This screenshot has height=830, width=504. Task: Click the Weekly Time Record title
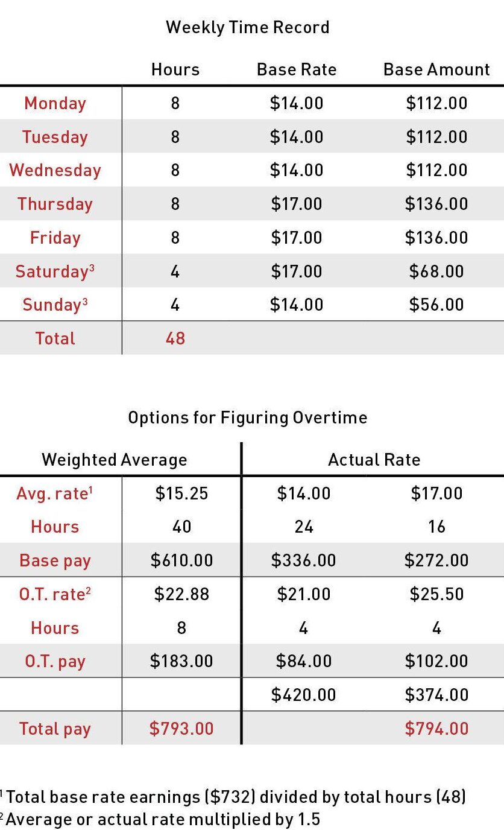[247, 28]
